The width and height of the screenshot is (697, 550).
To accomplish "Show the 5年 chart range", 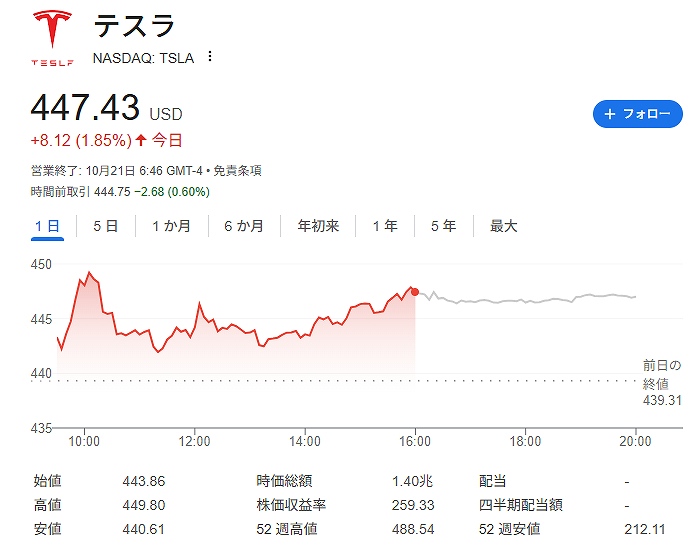I will 443,227.
